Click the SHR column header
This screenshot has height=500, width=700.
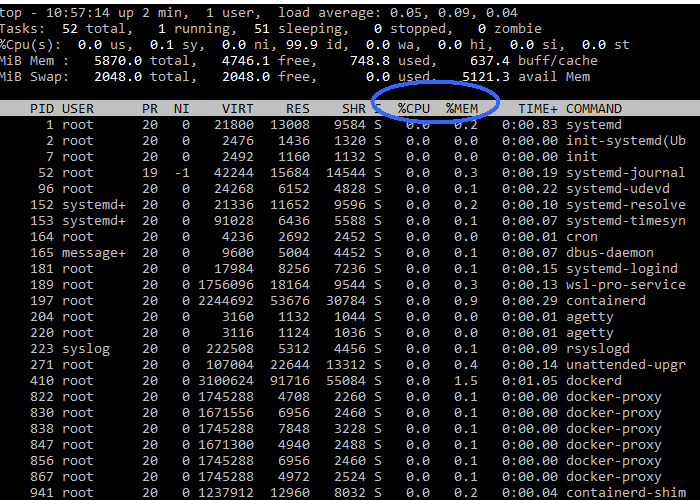pos(354,108)
